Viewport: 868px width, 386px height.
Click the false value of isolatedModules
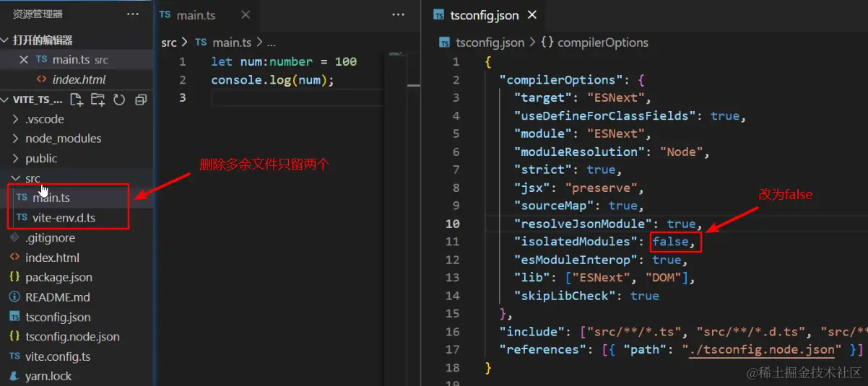[x=671, y=242]
